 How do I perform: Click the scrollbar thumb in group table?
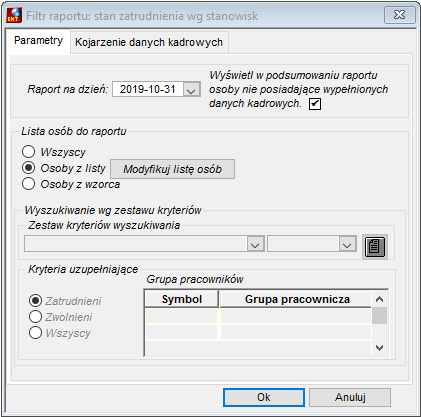pyautogui.click(x=379, y=315)
